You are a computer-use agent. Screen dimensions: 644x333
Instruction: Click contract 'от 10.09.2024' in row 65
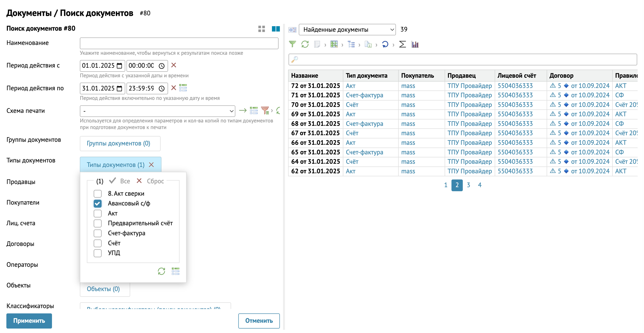590,152
